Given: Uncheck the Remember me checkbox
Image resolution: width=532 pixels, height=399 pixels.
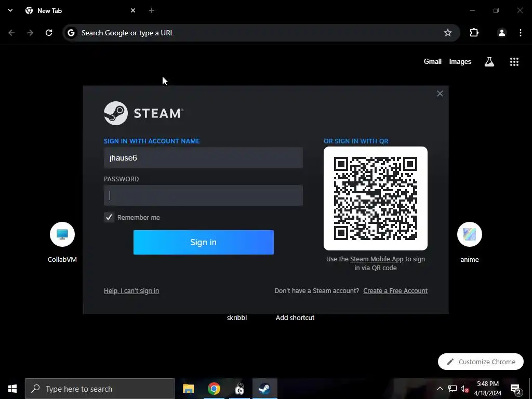Looking at the screenshot, I should coord(109,217).
